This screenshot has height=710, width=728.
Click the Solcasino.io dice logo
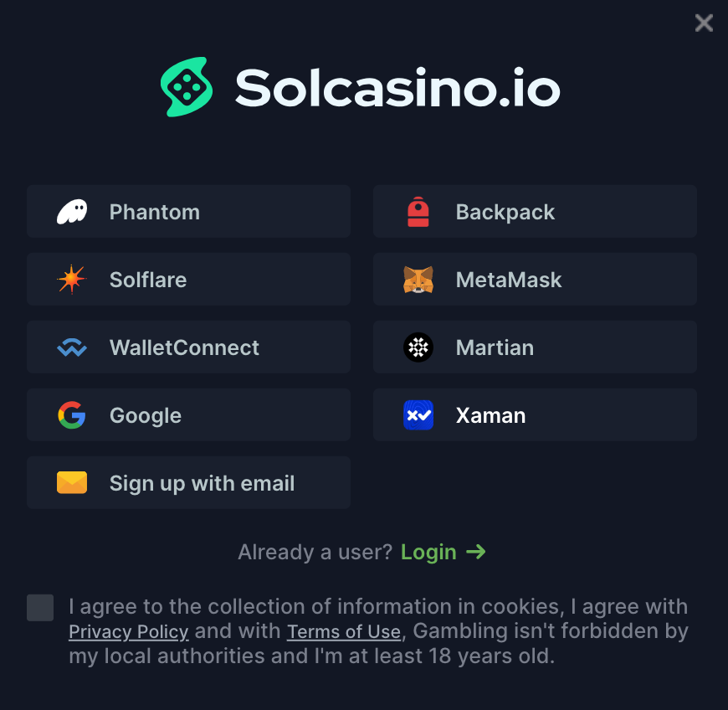(186, 87)
